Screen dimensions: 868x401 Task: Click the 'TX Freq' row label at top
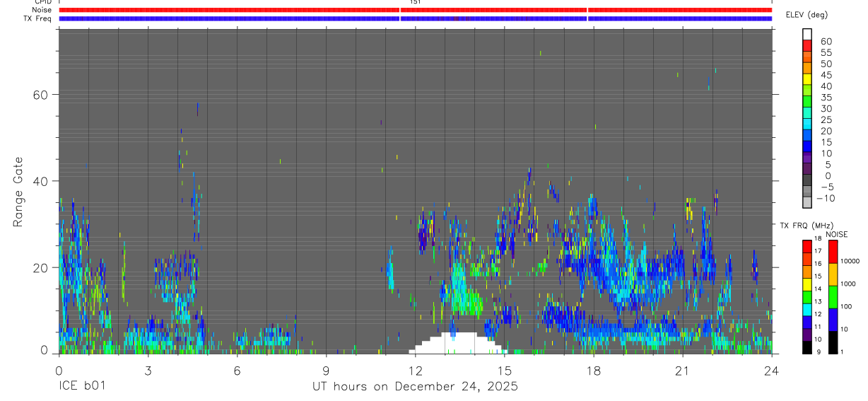(38, 18)
